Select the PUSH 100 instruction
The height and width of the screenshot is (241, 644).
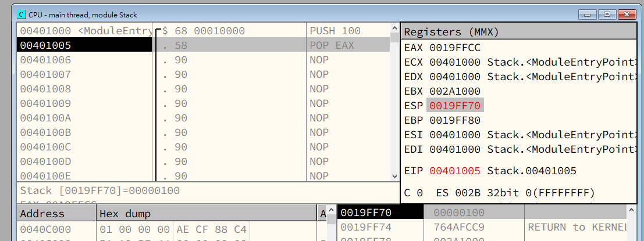pyautogui.click(x=335, y=31)
